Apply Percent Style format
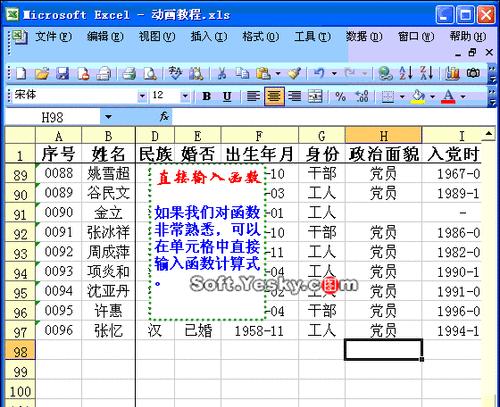The width and height of the screenshot is (500, 407). point(340,97)
